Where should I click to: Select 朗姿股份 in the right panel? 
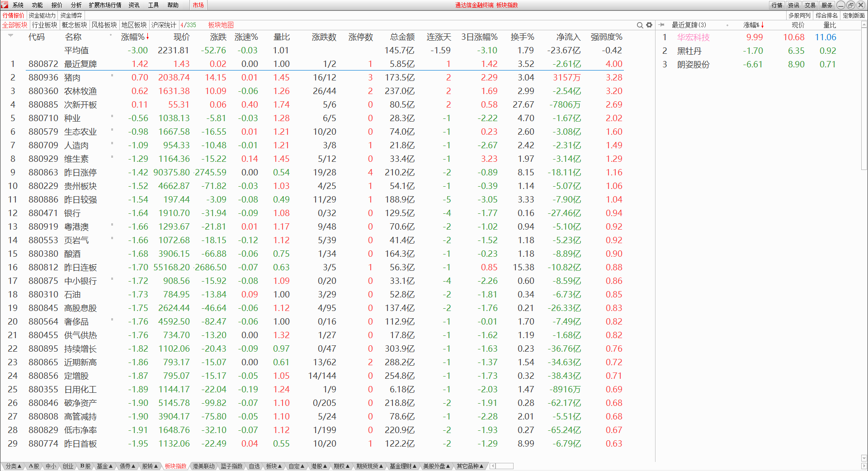[x=693, y=65]
